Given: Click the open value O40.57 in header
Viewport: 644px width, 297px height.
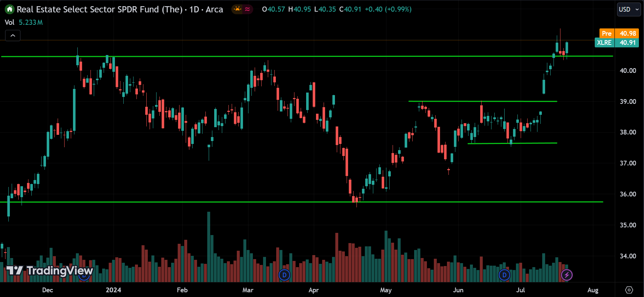Looking at the screenshot, I should (273, 9).
